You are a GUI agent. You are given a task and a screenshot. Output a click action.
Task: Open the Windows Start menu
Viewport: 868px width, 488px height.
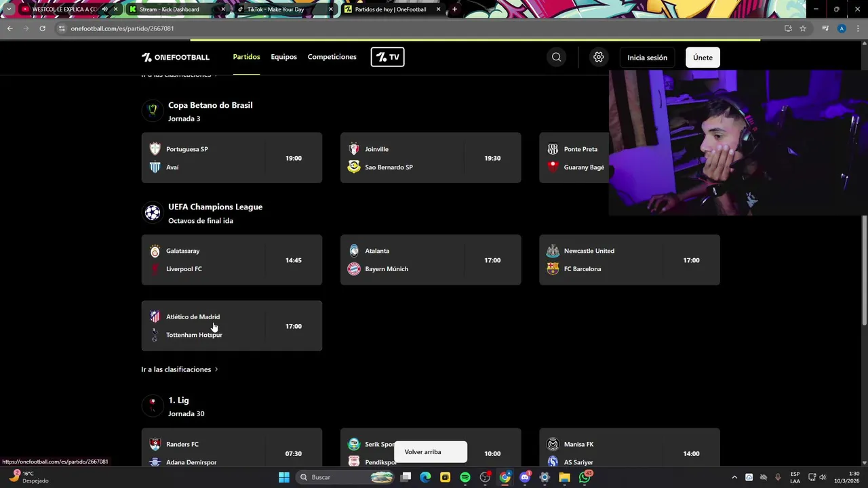(284, 477)
